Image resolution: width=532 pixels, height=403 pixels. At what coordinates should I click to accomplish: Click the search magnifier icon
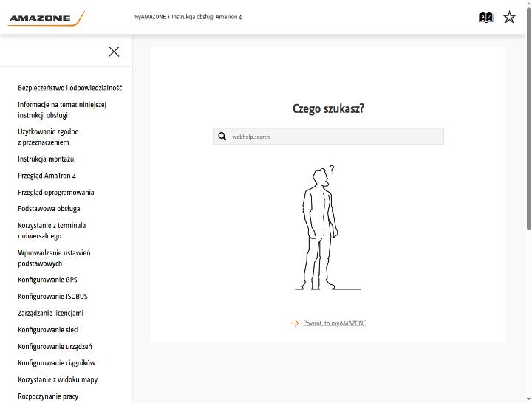[222, 137]
